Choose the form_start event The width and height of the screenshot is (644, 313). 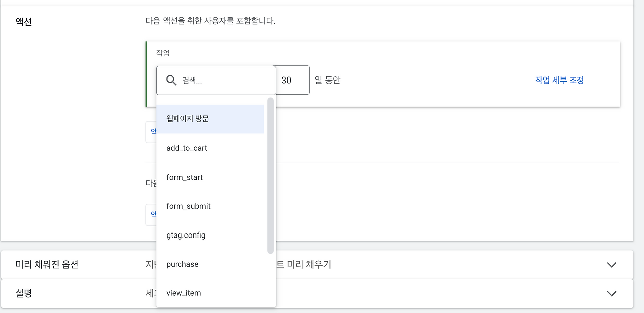pyautogui.click(x=184, y=177)
